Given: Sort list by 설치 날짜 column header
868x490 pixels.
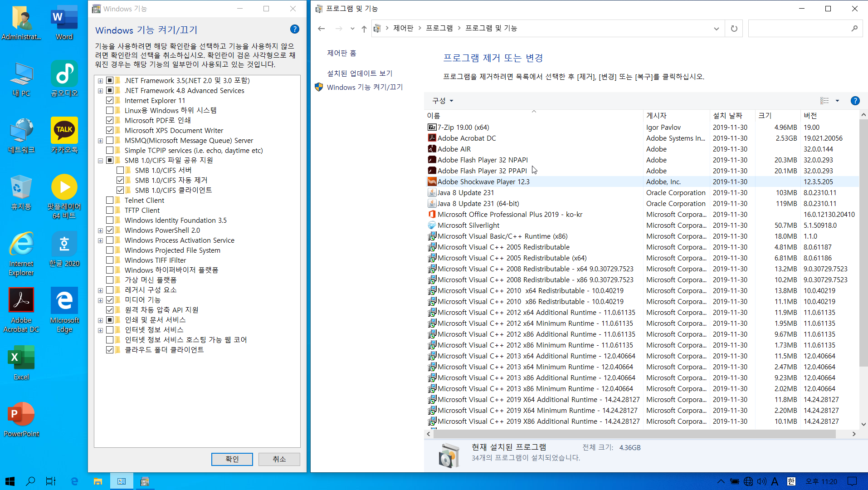Looking at the screenshot, I should (x=732, y=116).
